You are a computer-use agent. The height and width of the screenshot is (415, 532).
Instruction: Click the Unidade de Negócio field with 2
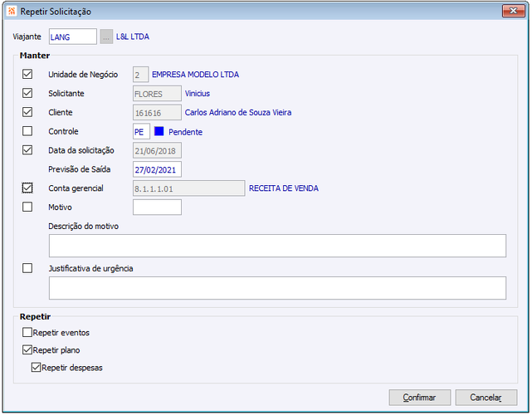tap(140, 75)
